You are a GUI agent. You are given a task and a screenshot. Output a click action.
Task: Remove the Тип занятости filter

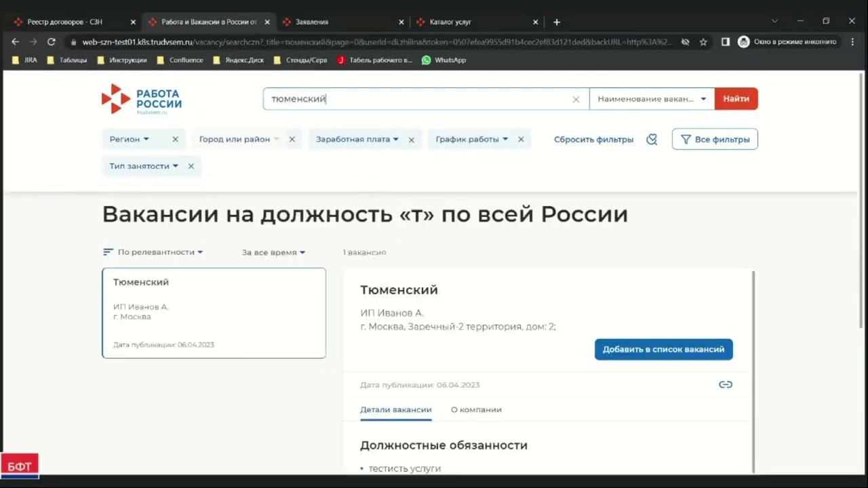[x=191, y=166]
